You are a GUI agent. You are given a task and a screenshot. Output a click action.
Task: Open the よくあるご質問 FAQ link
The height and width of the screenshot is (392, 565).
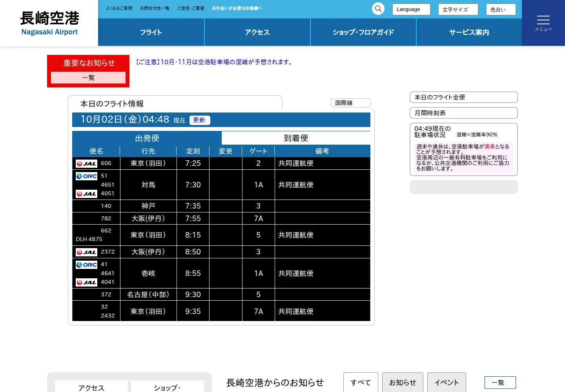tap(119, 8)
